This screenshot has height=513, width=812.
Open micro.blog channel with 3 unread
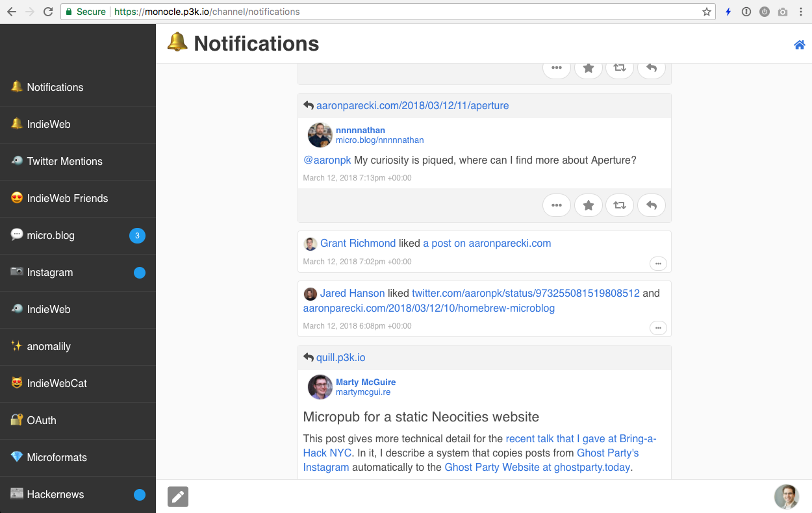[x=78, y=235]
